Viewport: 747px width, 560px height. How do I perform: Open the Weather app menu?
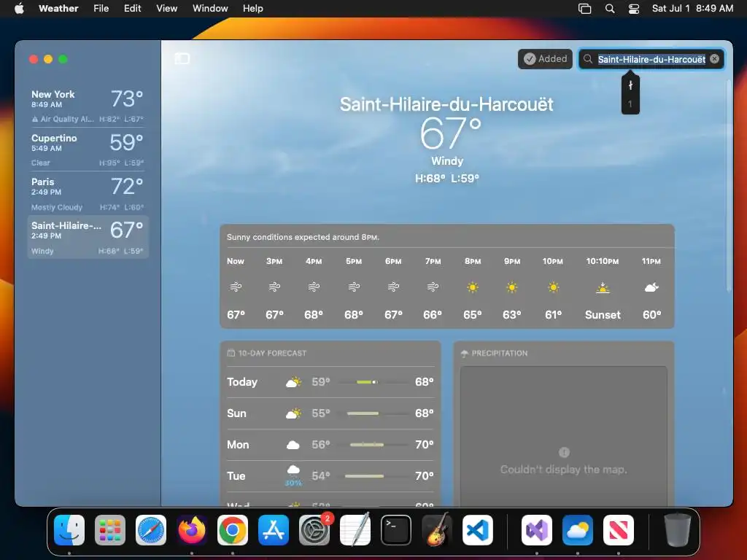point(58,8)
